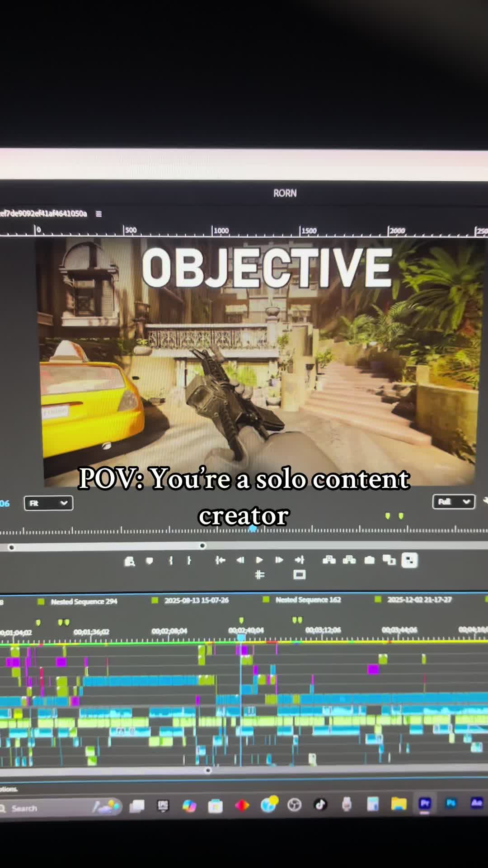Step forward one frame
Viewport: 488px width, 868px height.
(279, 560)
